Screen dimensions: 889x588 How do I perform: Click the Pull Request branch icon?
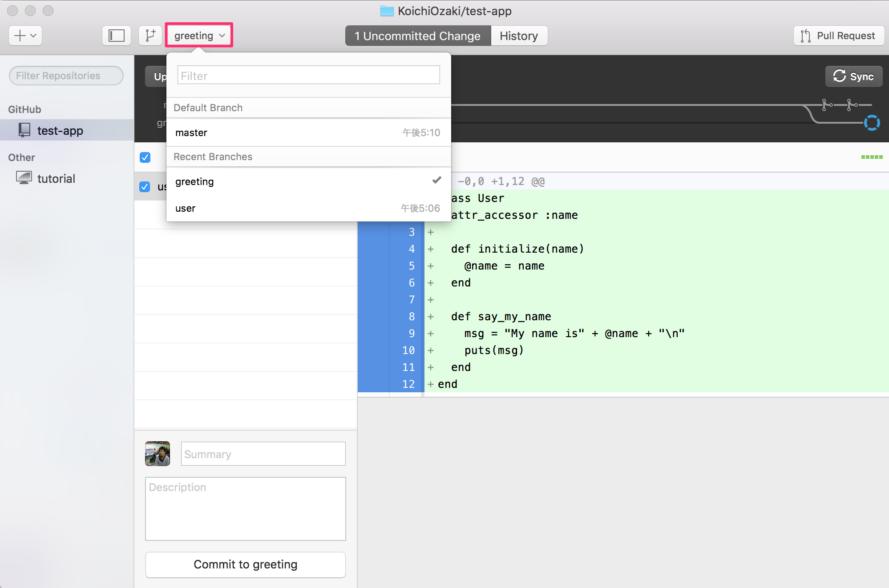[805, 36]
